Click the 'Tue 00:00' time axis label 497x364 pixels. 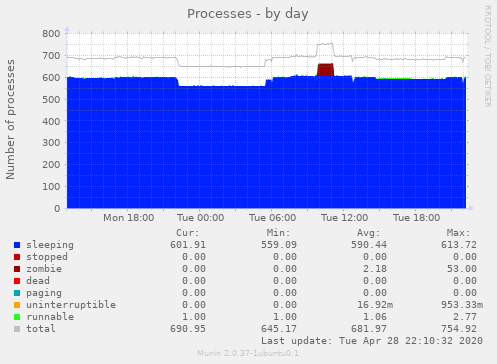201,218
